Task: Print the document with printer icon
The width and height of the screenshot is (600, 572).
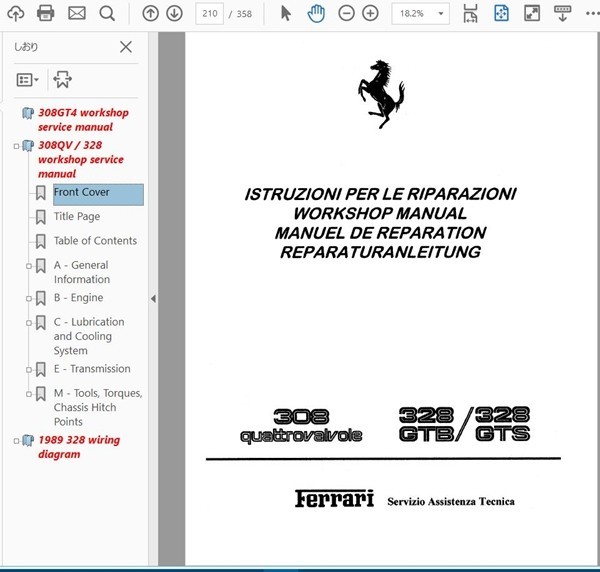Action: click(x=46, y=14)
